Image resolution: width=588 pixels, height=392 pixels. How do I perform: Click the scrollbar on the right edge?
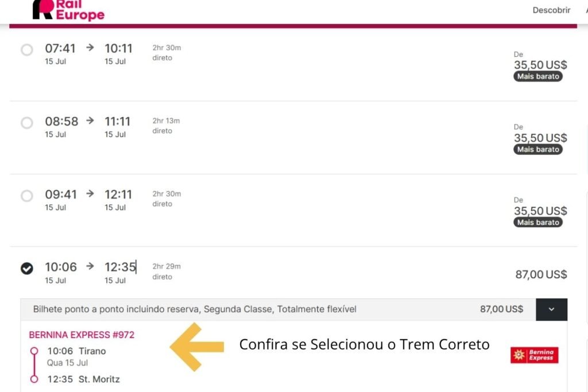pyautogui.click(x=586, y=195)
